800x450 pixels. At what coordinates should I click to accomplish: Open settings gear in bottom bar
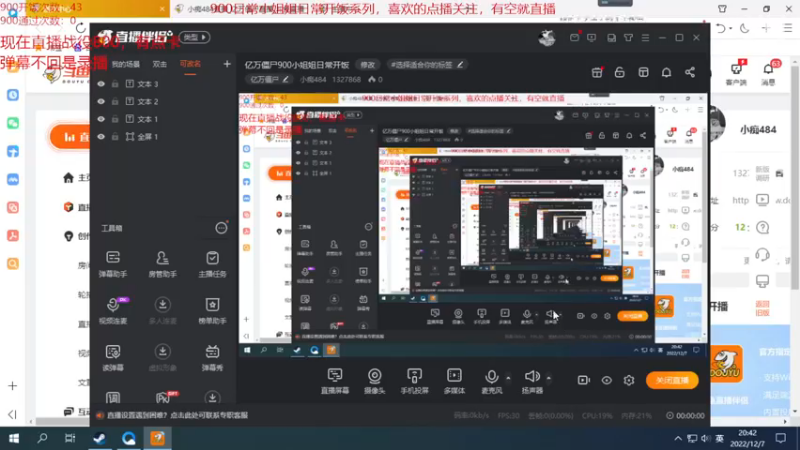point(629,380)
